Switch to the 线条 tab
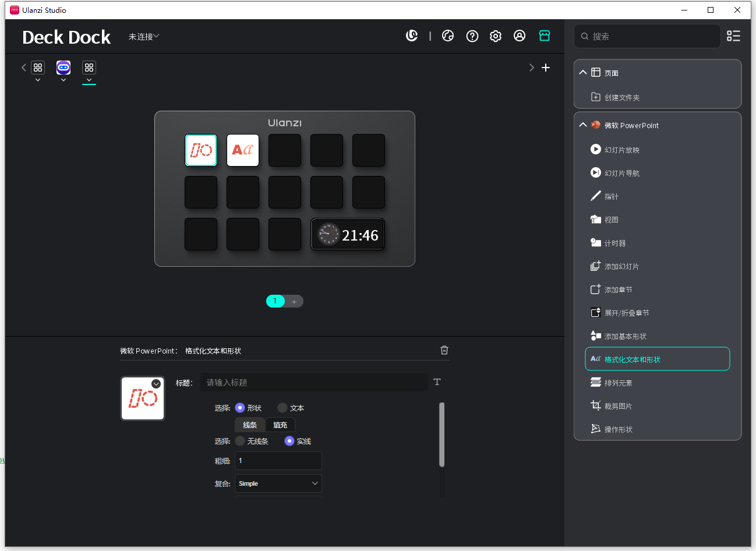Viewport: 756px width, 551px height. pos(250,425)
